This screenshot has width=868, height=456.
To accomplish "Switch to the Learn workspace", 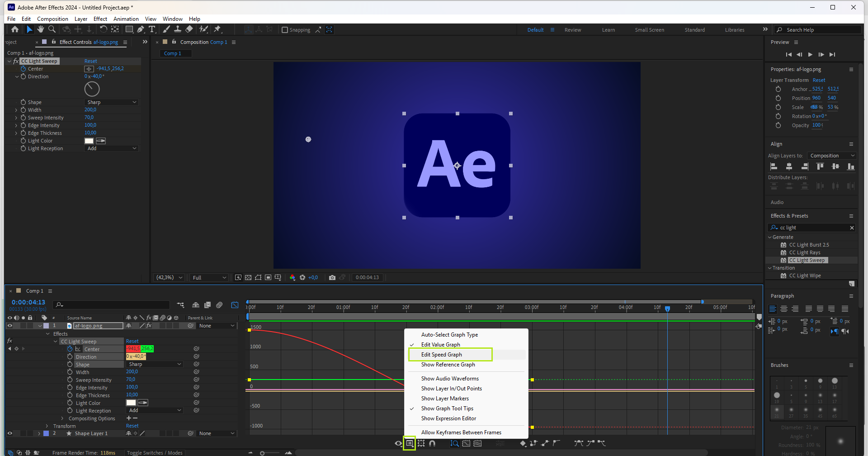I will [608, 30].
